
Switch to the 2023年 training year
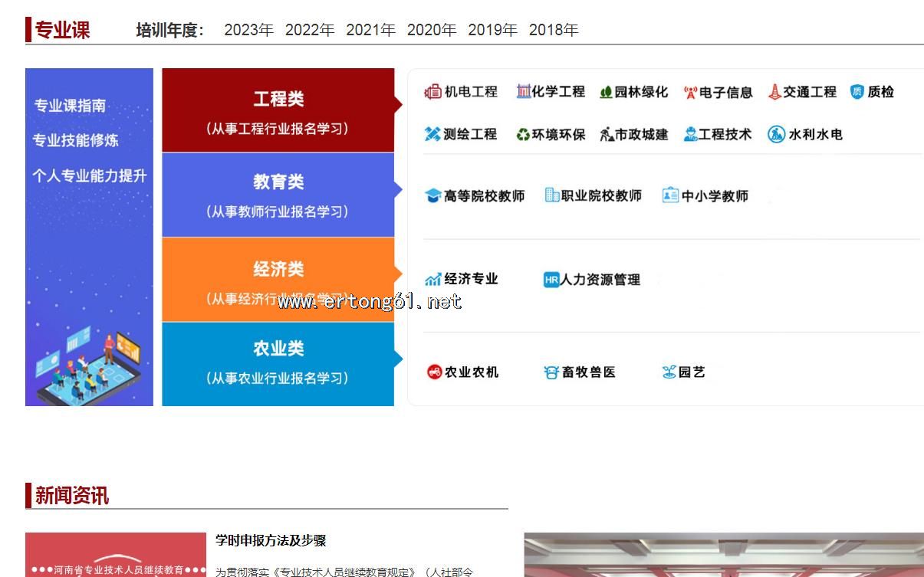point(248,30)
